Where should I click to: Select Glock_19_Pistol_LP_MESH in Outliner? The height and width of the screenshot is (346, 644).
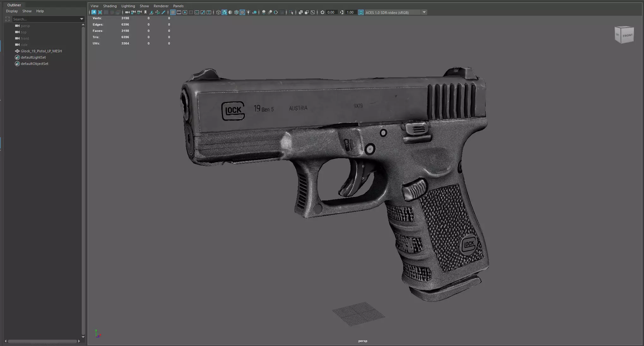pos(41,51)
